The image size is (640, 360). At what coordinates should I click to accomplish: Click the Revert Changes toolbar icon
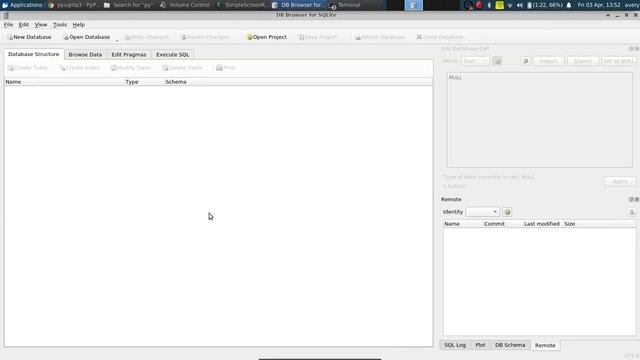coord(204,37)
